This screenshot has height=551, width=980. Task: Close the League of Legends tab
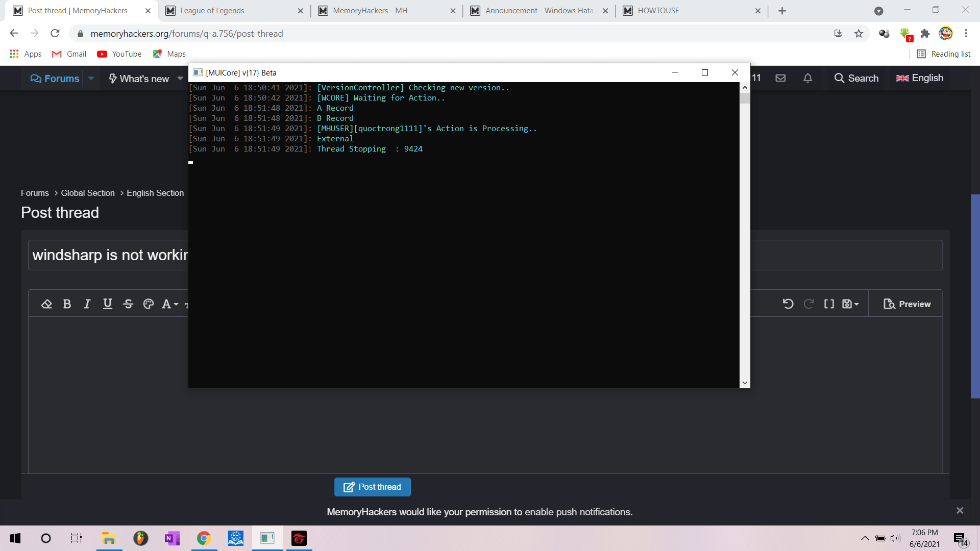tap(300, 11)
